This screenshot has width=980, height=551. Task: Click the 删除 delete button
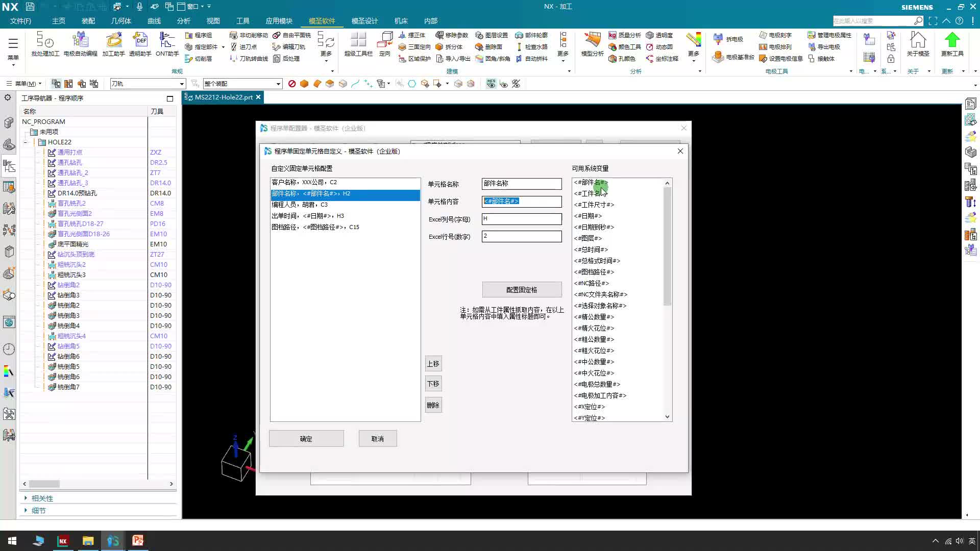(x=433, y=405)
